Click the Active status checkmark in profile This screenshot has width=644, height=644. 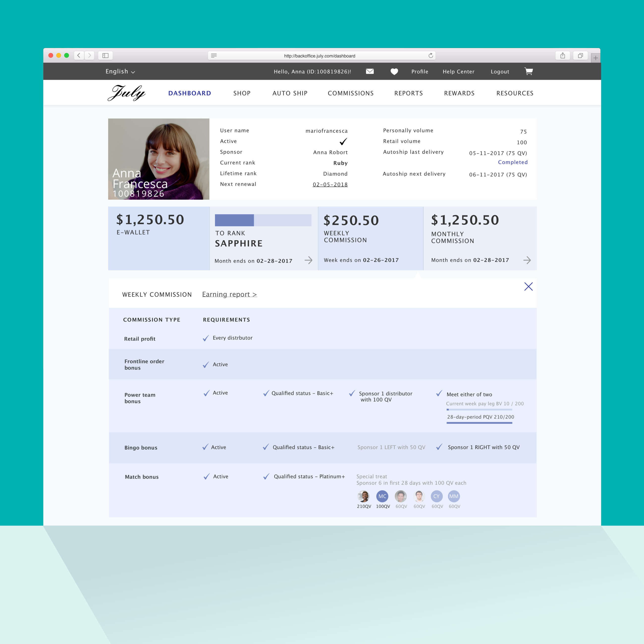(343, 142)
